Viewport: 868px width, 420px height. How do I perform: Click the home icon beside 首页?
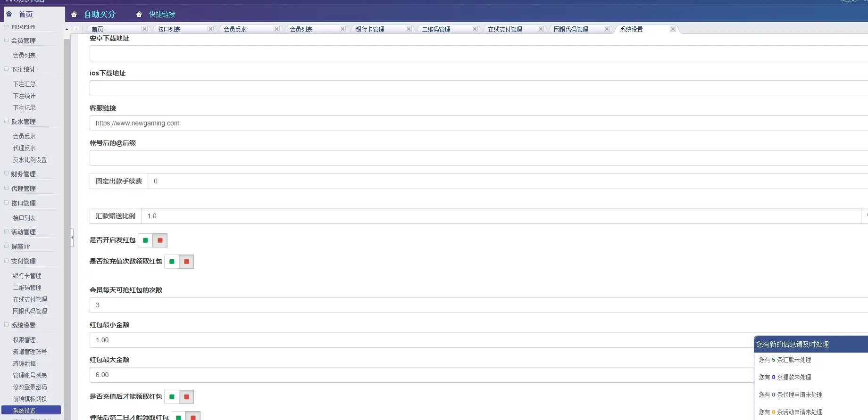[x=9, y=14]
